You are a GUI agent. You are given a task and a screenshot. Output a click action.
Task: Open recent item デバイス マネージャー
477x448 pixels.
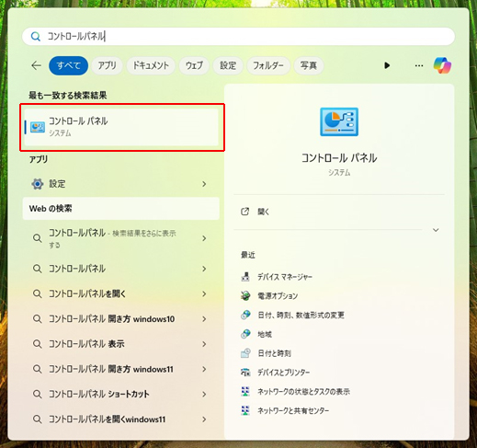pos(285,277)
